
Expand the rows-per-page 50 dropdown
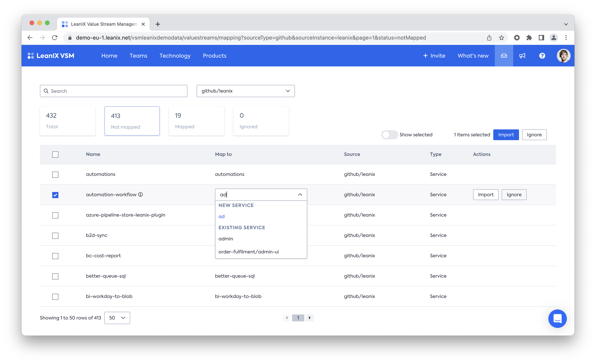point(117,318)
